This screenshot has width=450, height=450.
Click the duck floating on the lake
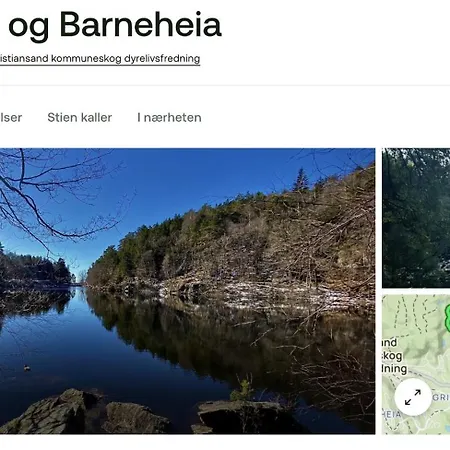27,368
